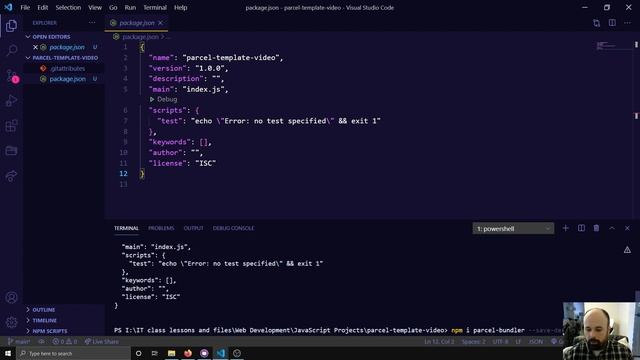Switch to the Problems panel tab
This screenshot has width=640, height=360.
pos(161,228)
